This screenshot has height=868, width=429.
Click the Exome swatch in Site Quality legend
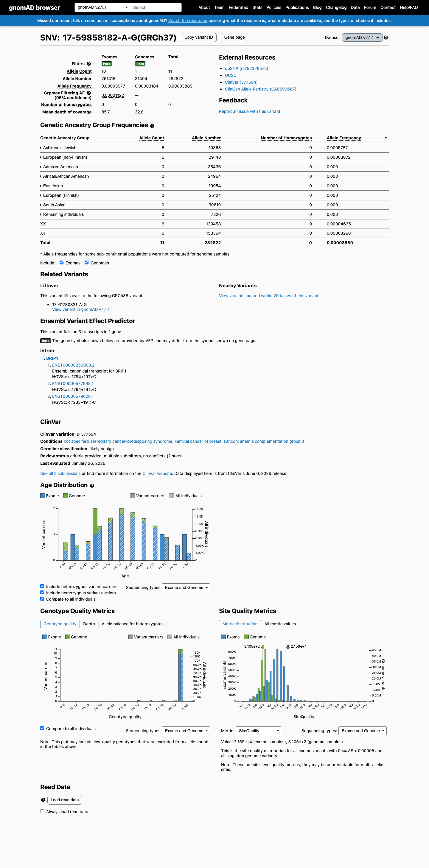point(223,637)
